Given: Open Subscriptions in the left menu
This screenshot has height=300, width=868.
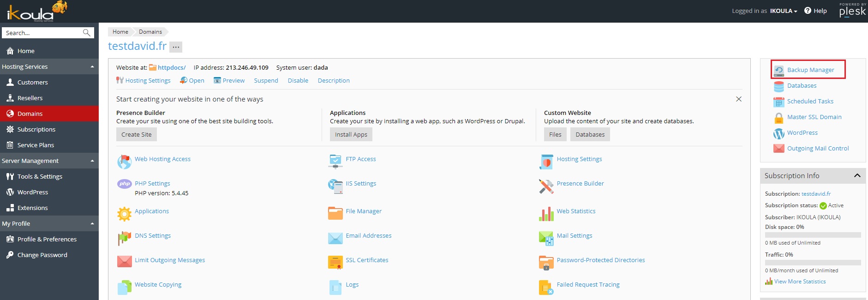Looking at the screenshot, I should (49, 129).
